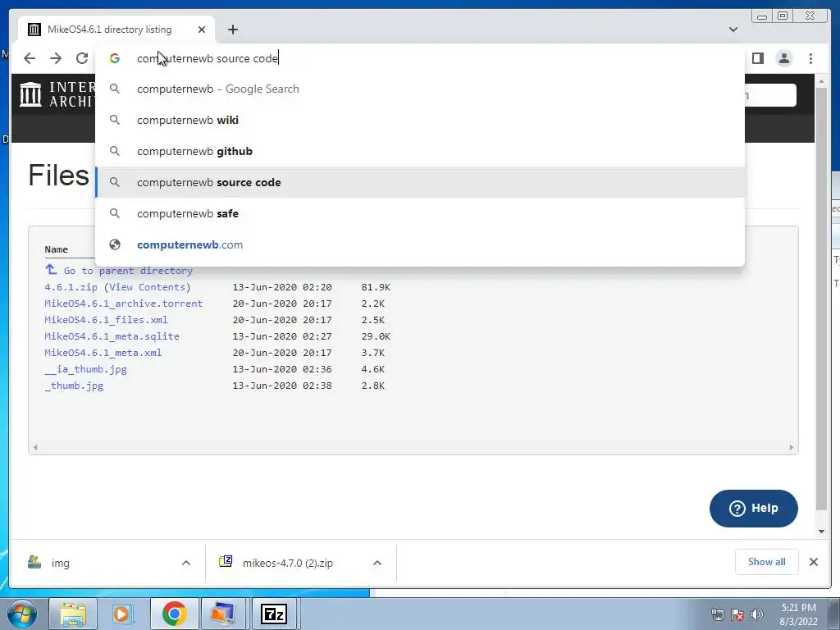The height and width of the screenshot is (630, 840).
Task: Open MikeOS4.6.1_files.xml link
Action: [x=106, y=320]
